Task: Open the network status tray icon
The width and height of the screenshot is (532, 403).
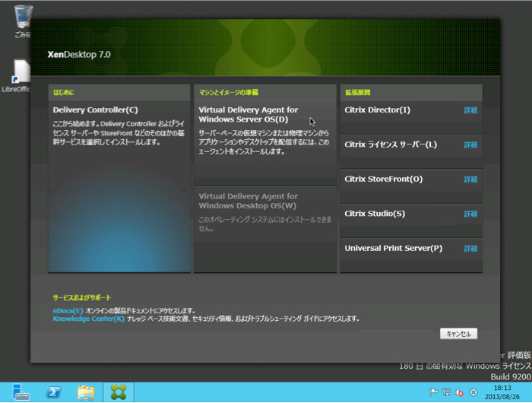Action: point(447,392)
